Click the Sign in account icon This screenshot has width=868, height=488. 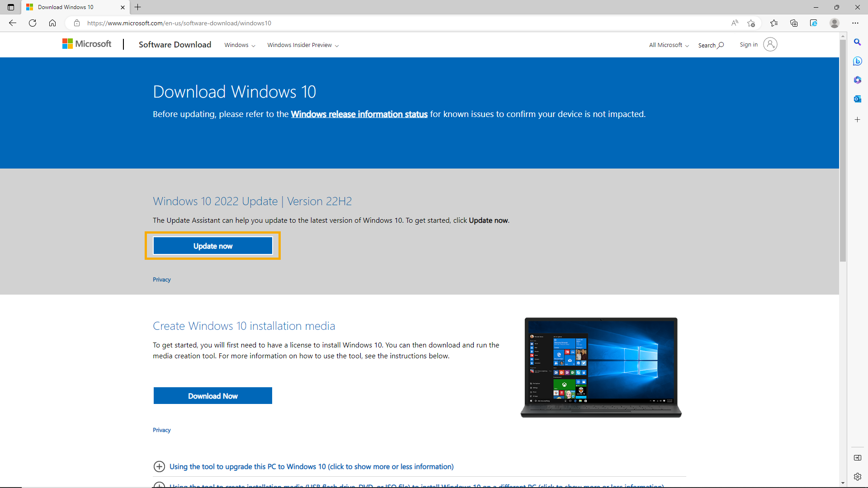point(770,44)
